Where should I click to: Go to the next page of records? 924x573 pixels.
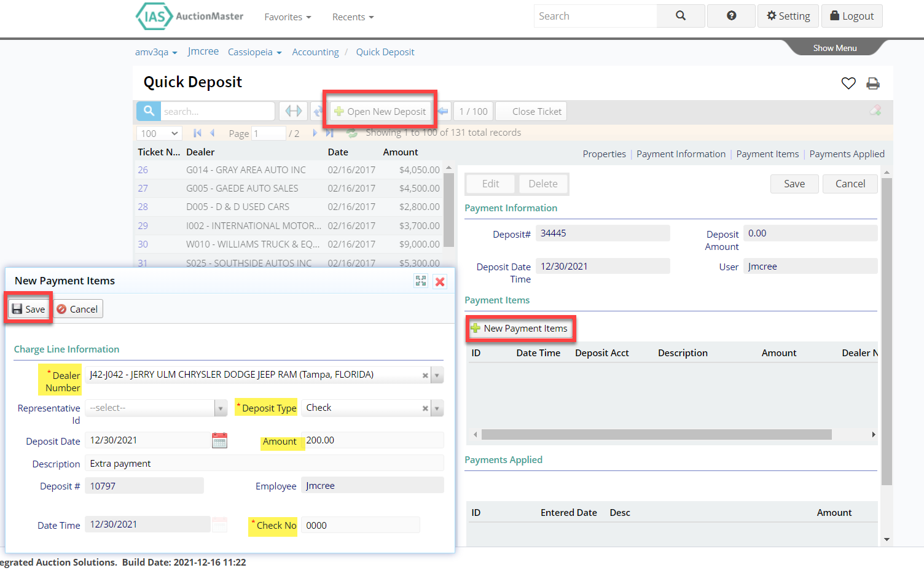(x=315, y=133)
